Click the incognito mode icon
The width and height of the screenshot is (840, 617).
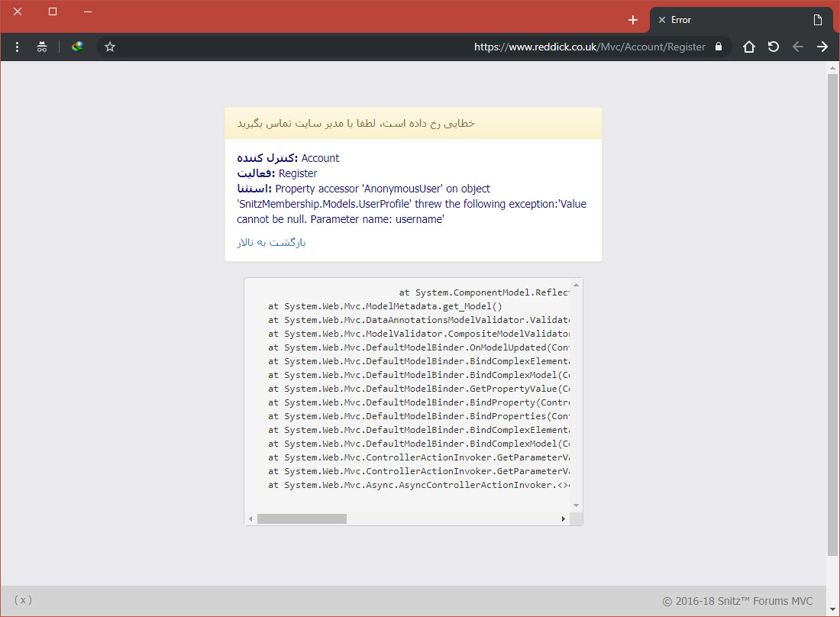[x=42, y=47]
